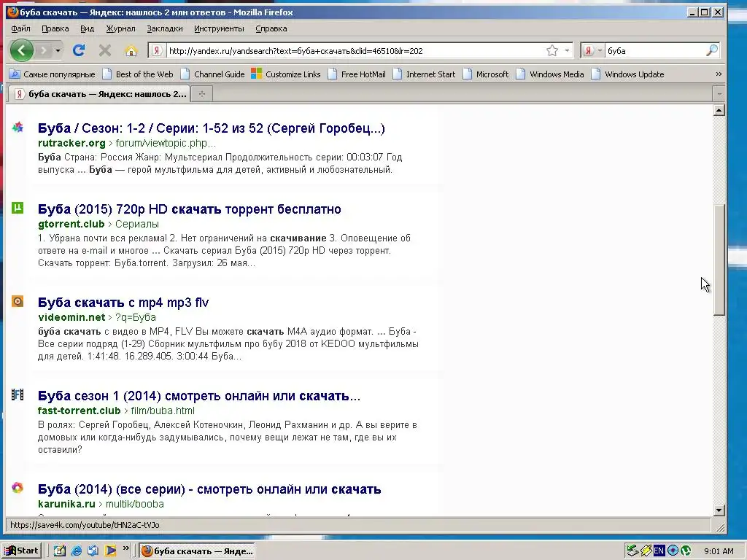Image resolution: width=747 pixels, height=560 pixels.
Task: Open a new tab with plus button
Action: [x=202, y=94]
